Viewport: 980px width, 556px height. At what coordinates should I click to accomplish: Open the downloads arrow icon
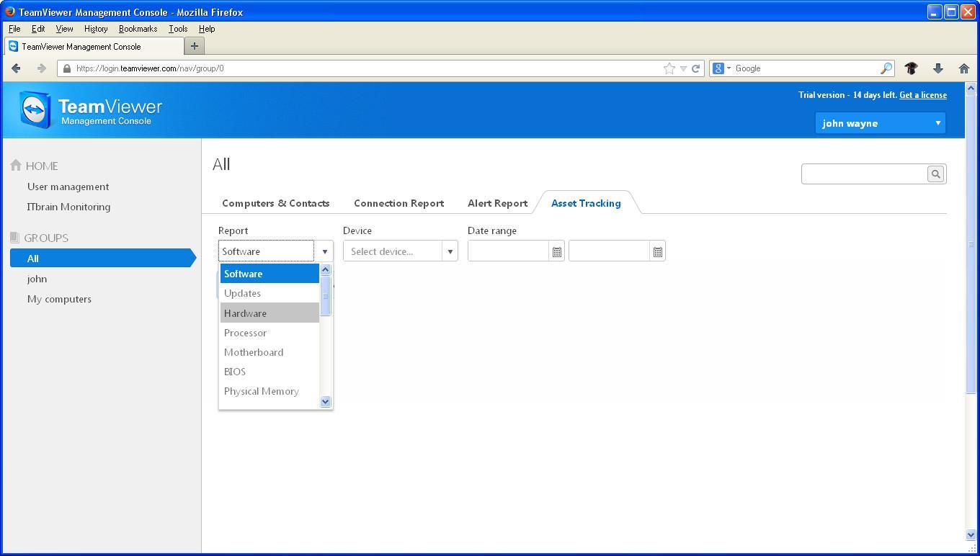937,68
